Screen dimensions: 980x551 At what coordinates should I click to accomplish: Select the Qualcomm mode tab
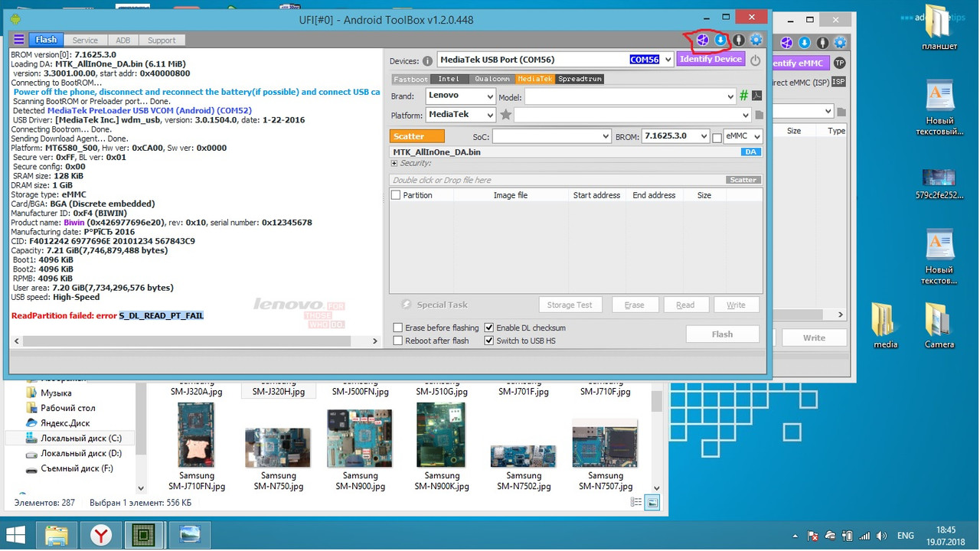coord(492,79)
